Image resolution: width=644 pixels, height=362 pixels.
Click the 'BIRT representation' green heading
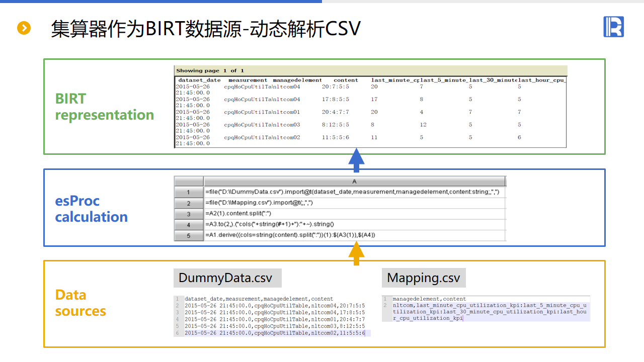click(x=105, y=107)
